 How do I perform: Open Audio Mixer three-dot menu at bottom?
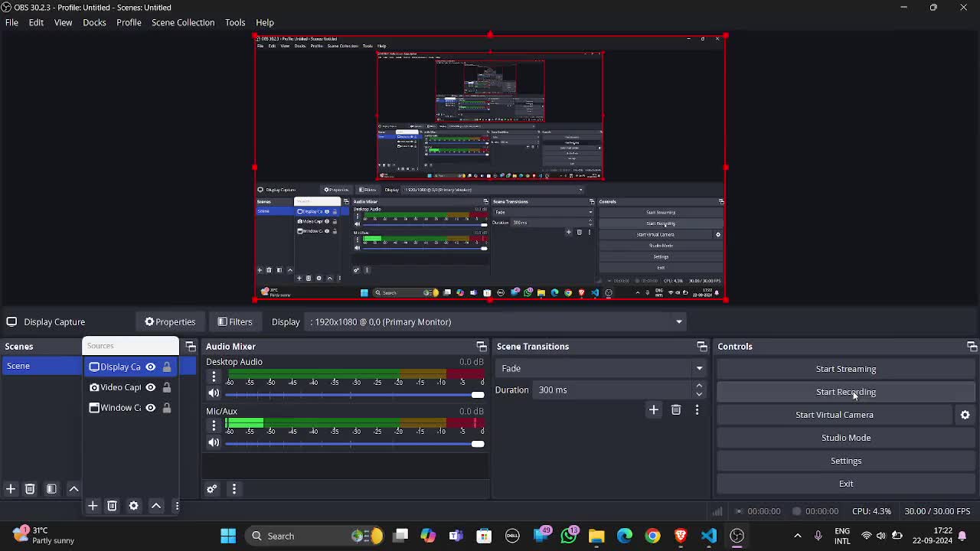234,489
